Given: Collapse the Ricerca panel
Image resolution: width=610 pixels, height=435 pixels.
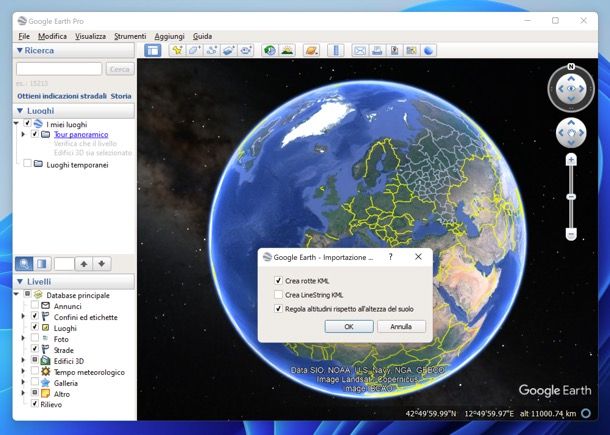Looking at the screenshot, I should click(x=20, y=51).
